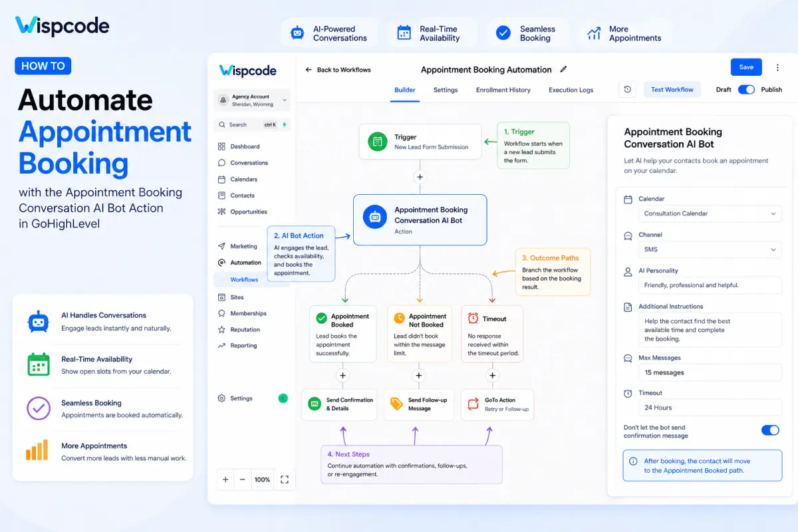Select Automation in the sidebar

coord(239,263)
